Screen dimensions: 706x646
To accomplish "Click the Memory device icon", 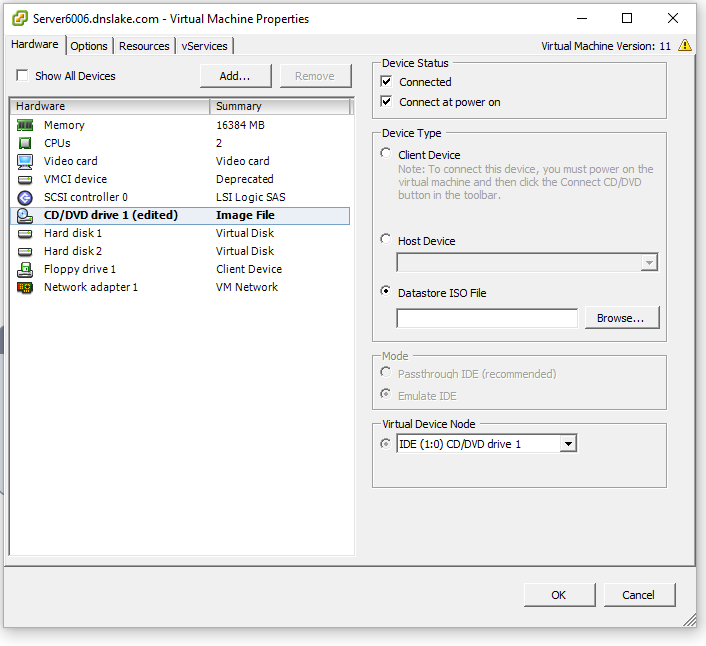I will (x=25, y=125).
